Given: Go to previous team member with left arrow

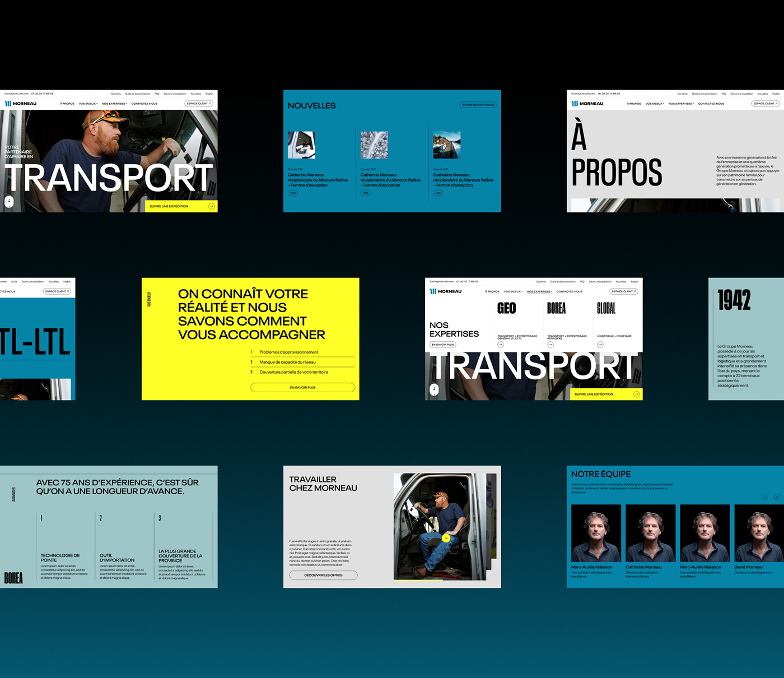Looking at the screenshot, I should click(764, 497).
